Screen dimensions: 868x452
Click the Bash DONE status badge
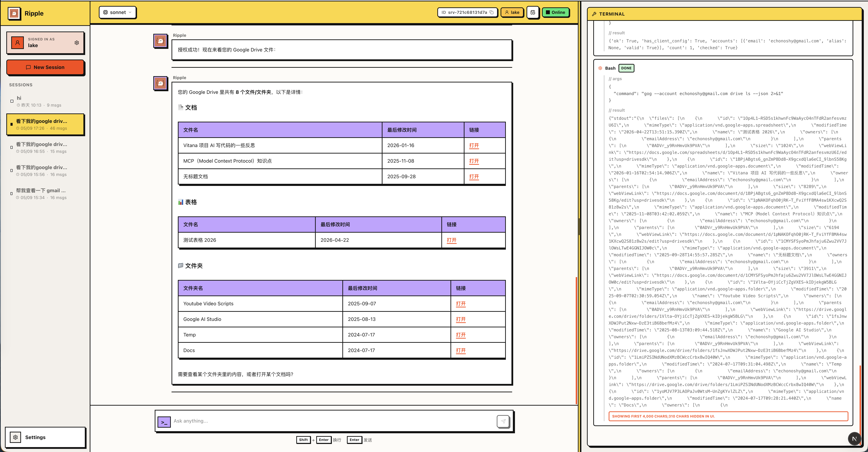(x=626, y=68)
